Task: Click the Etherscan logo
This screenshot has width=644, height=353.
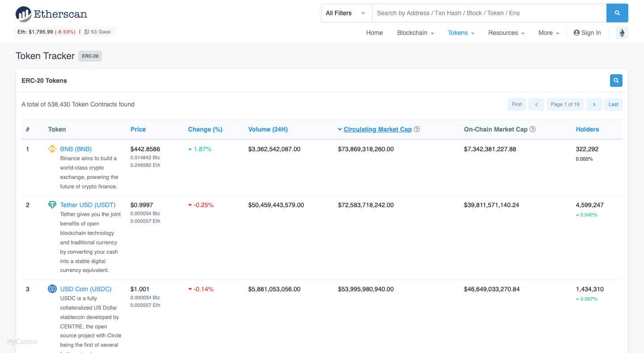Action: [x=51, y=14]
